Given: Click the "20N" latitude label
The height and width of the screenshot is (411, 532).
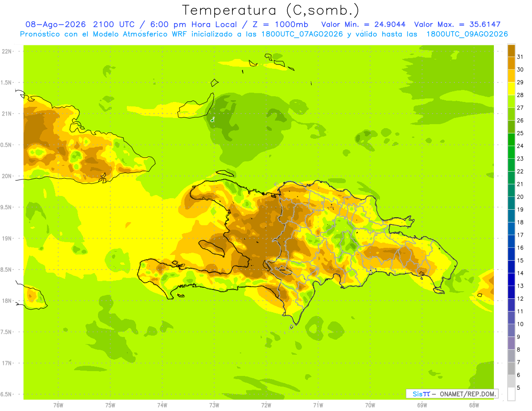Looking at the screenshot, I should coord(6,176).
